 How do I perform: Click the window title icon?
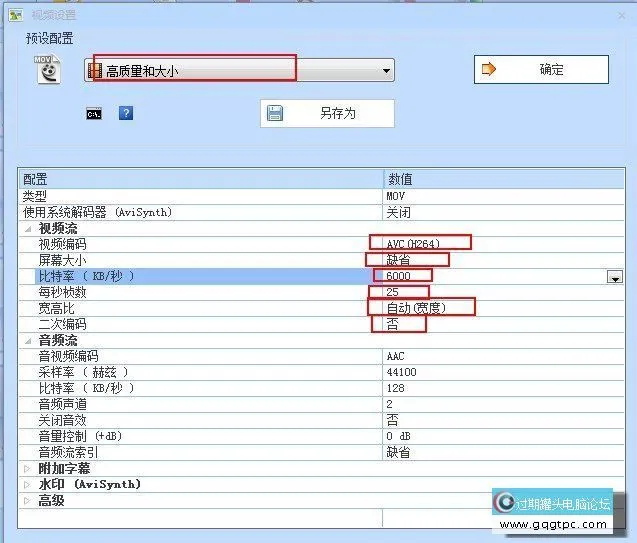click(16, 15)
